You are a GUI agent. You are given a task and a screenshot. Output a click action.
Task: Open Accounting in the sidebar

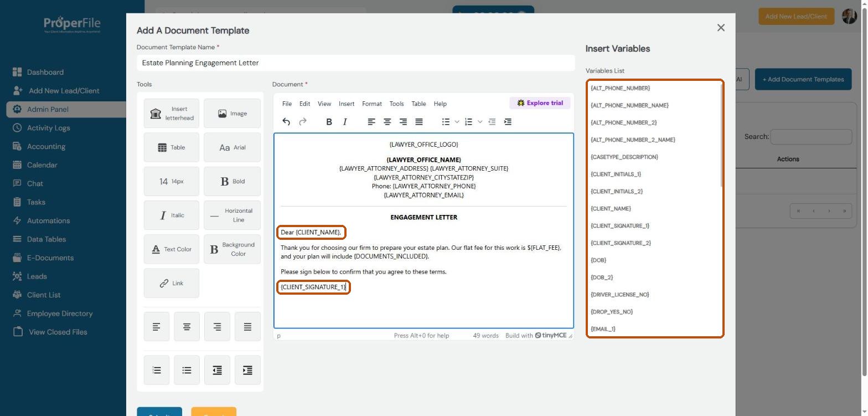coord(46,147)
